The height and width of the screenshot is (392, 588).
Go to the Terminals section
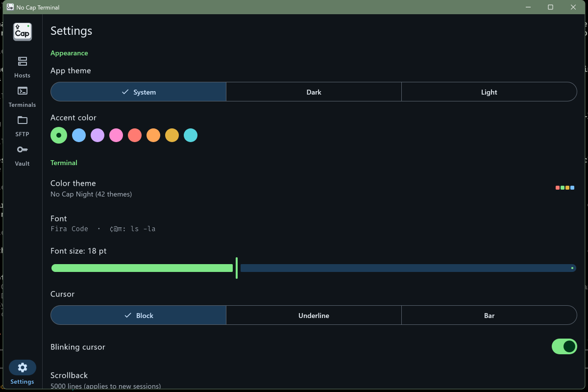click(x=22, y=97)
